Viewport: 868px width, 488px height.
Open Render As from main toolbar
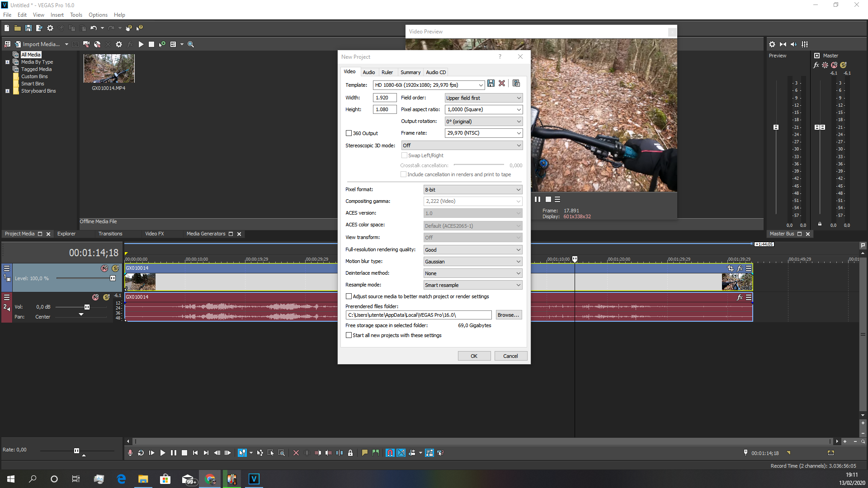point(39,28)
